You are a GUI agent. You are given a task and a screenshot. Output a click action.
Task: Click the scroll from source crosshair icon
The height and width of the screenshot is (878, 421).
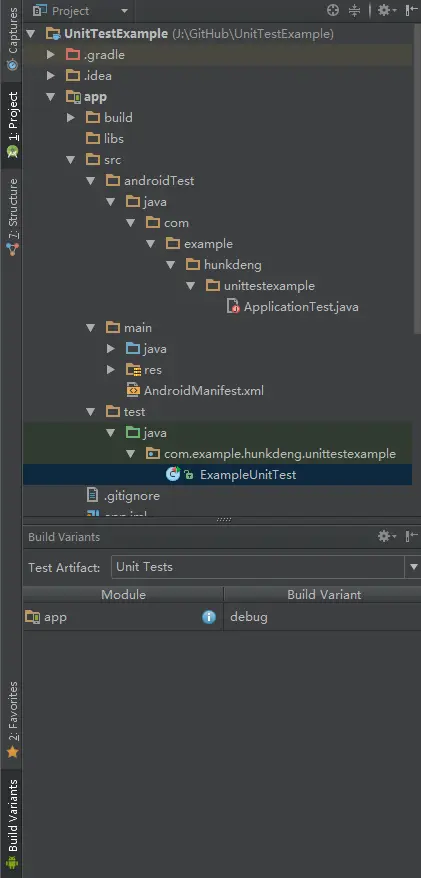333,10
